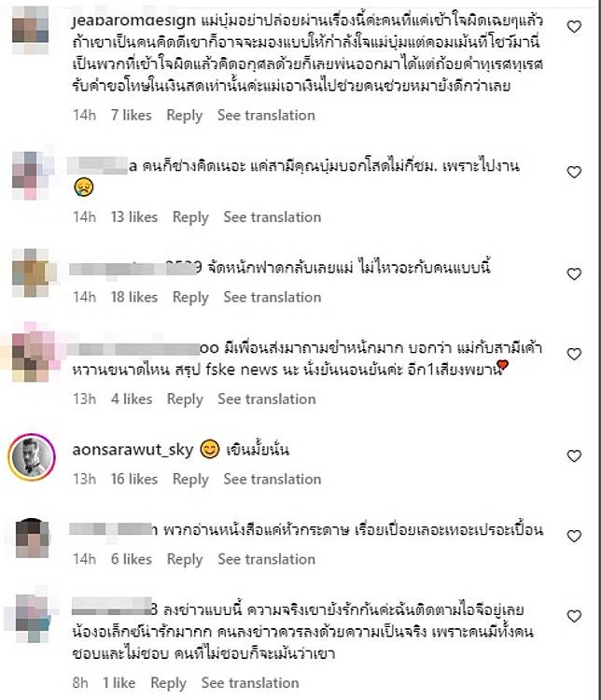This screenshot has height=700, width=601.
Task: Tap heart on comment with 18 likes
Action: [x=574, y=273]
